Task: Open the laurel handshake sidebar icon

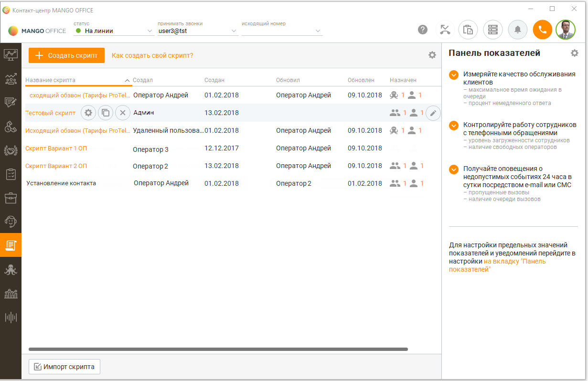Action: coord(11,150)
